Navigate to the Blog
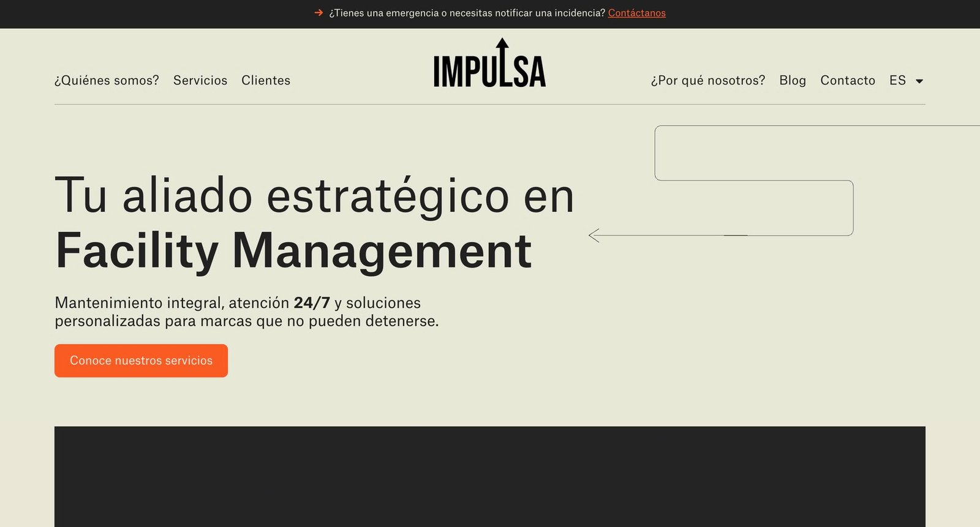 (x=793, y=80)
